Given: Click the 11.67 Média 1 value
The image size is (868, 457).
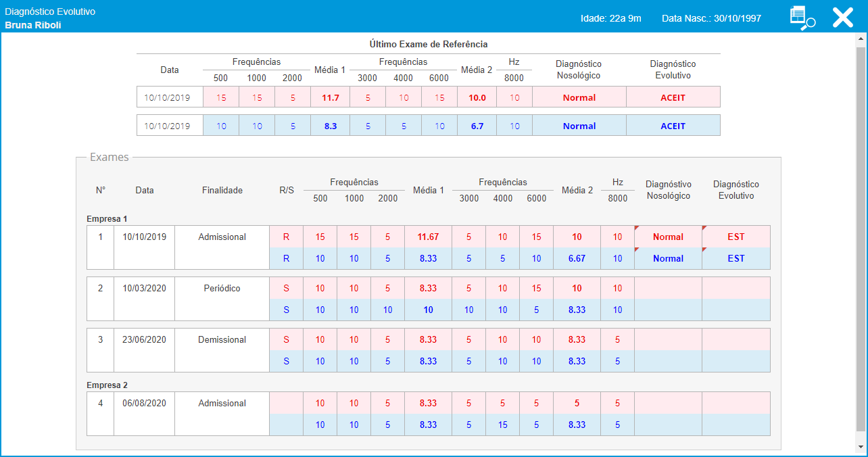Looking at the screenshot, I should (428, 237).
